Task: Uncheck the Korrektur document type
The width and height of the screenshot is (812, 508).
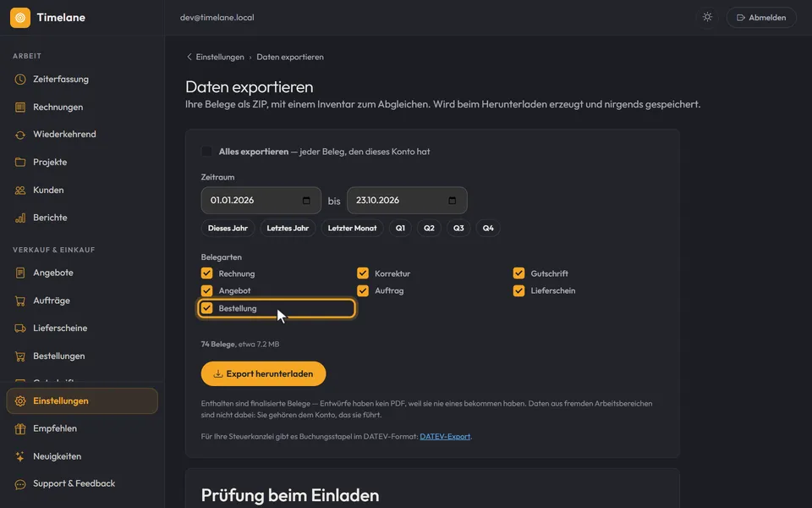Action: pyautogui.click(x=363, y=273)
